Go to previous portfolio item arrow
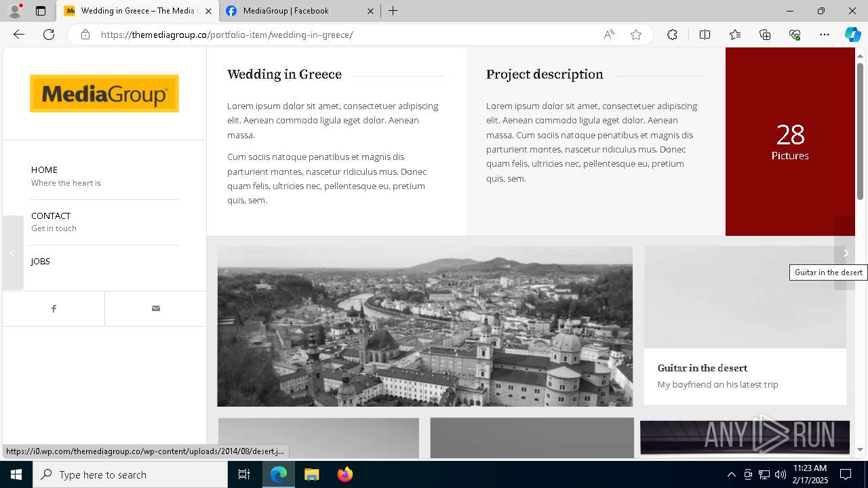Screen dimensions: 868x488 click(x=12, y=253)
